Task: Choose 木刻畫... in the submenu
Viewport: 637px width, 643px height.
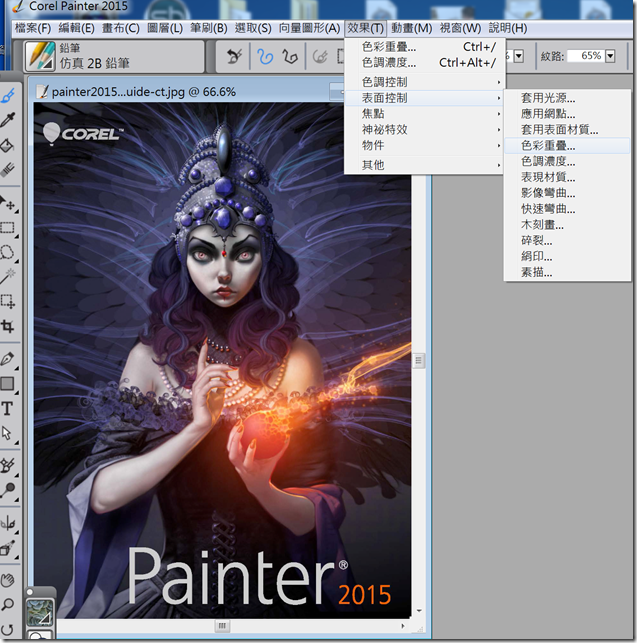Action: pyautogui.click(x=567, y=225)
